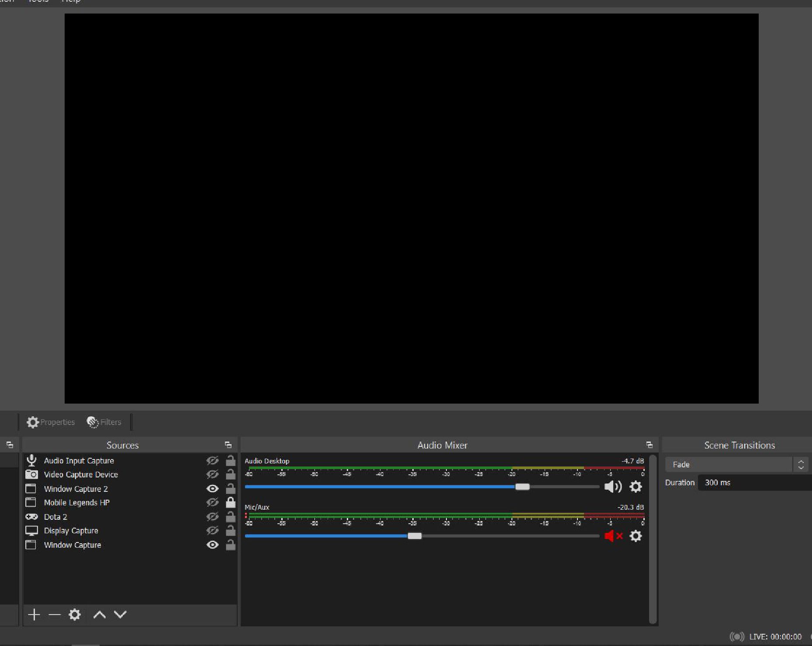812x646 pixels.
Task: Open the Tools menu
Action: (x=38, y=2)
